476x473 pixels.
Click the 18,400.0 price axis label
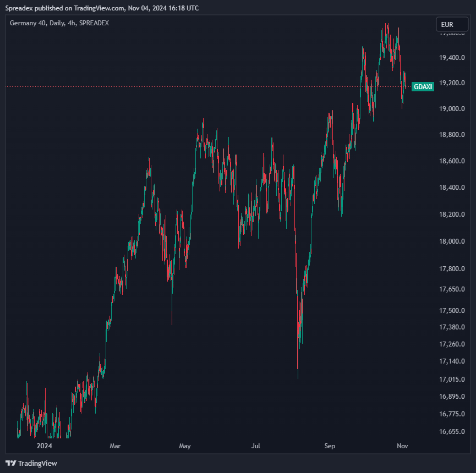(x=452, y=187)
